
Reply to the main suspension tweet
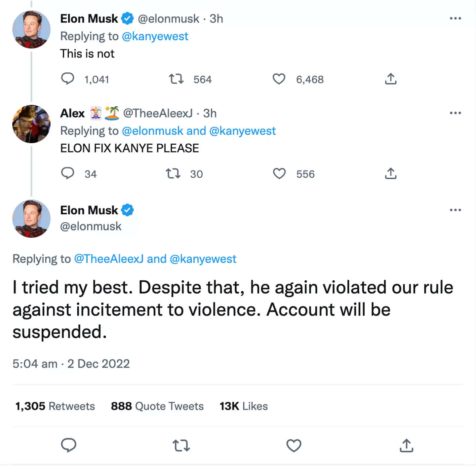click(69, 446)
